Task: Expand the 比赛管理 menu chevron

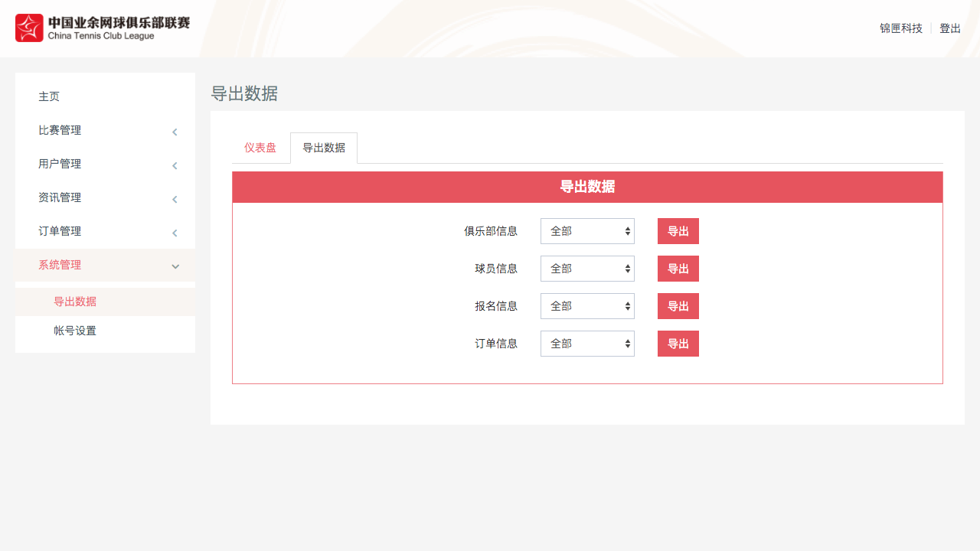Action: pos(175,132)
